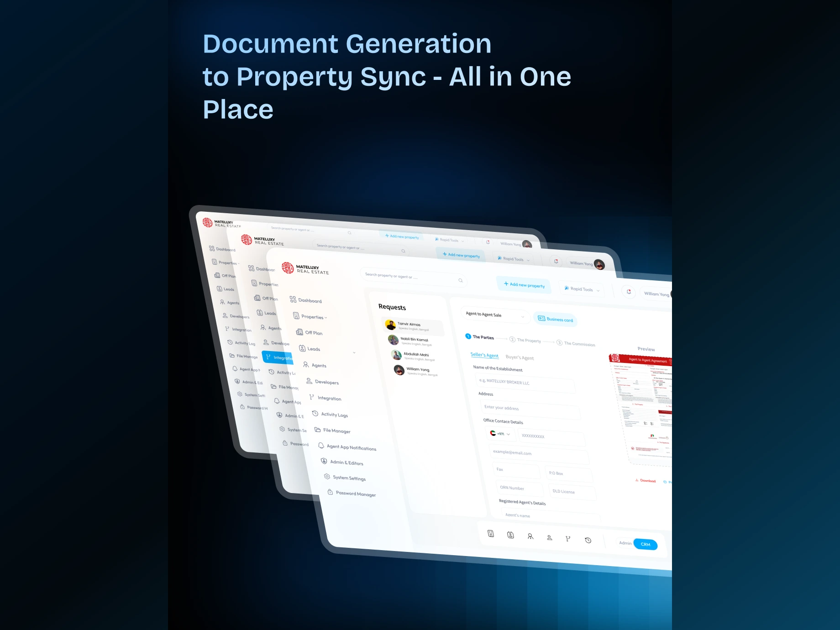Go to Developers in the front sidebar
This screenshot has width=840, height=630.
click(x=322, y=382)
